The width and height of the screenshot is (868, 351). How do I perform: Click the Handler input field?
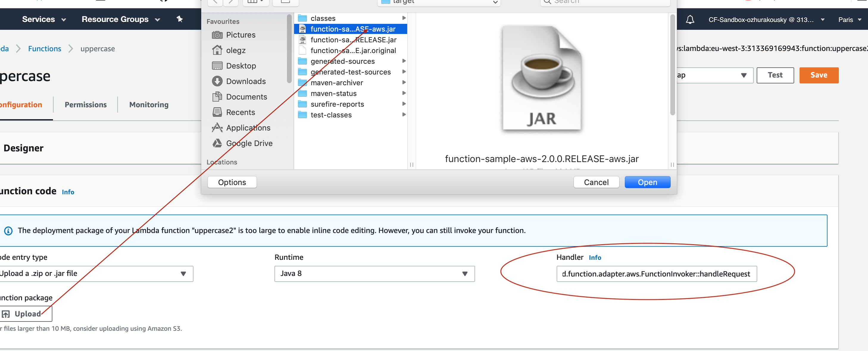657,273
